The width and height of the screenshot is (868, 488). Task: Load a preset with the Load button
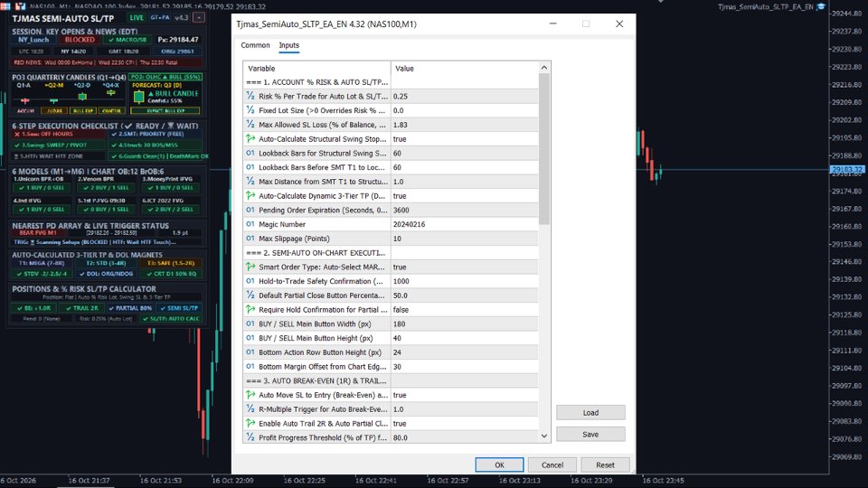[590, 413]
